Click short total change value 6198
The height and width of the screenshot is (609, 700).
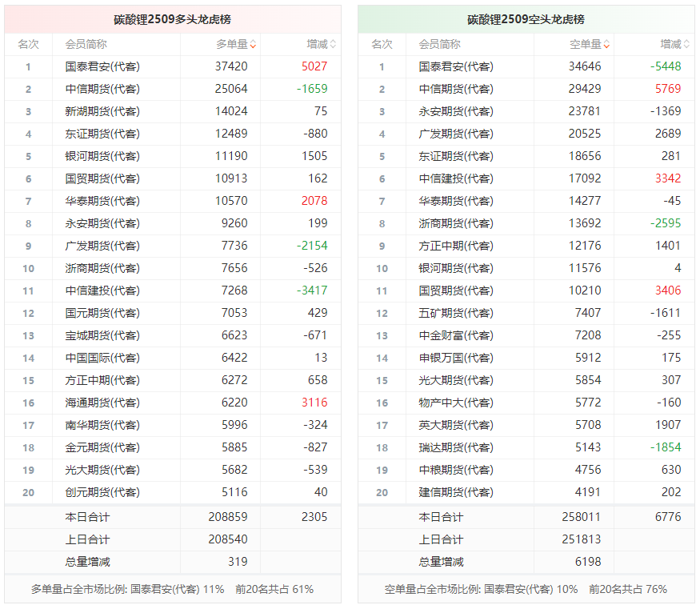(x=588, y=562)
